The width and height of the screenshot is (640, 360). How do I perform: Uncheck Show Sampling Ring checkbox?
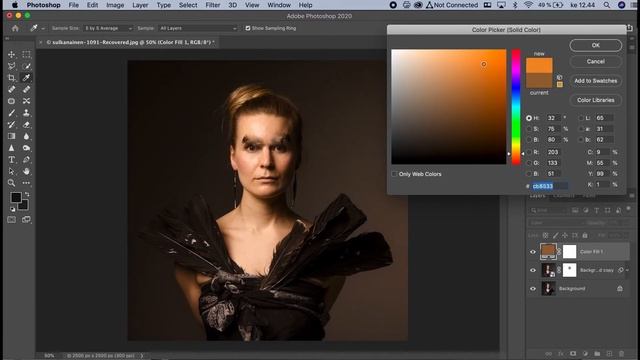pos(248,28)
